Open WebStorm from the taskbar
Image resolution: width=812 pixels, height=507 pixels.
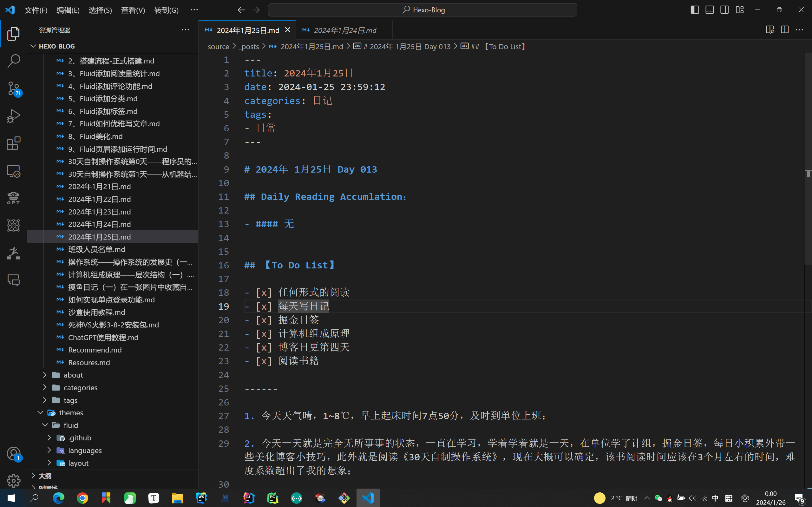201,498
